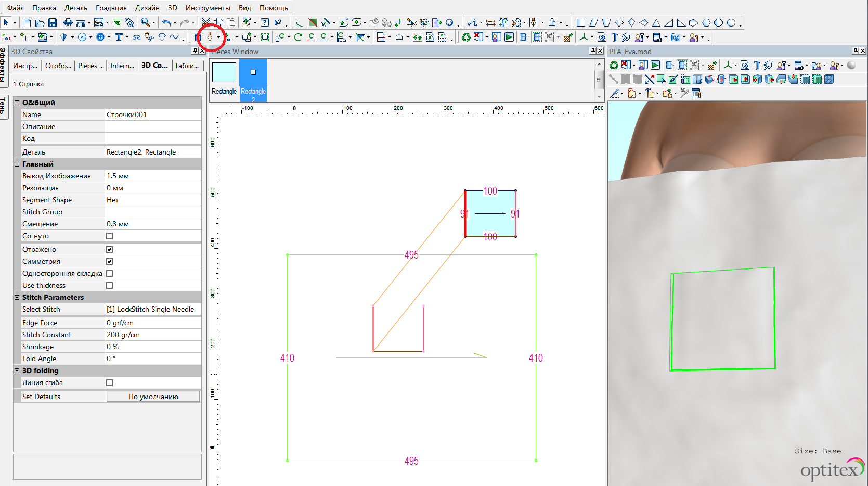Enable Односторонняя складка checkbox

[110, 274]
